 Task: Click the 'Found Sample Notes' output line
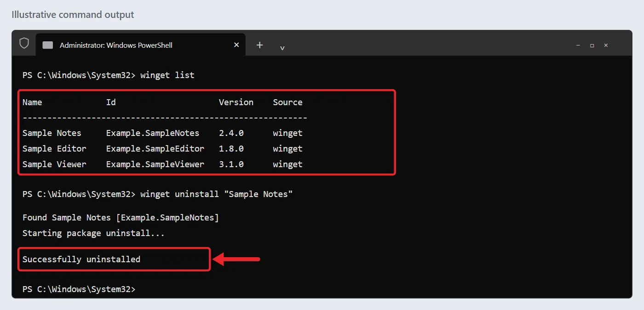[x=121, y=218]
